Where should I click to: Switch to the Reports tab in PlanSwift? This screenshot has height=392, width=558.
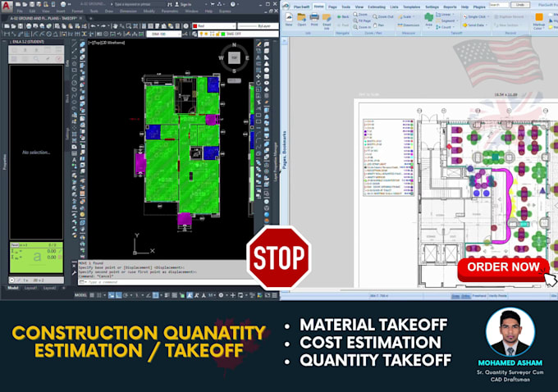pos(450,7)
